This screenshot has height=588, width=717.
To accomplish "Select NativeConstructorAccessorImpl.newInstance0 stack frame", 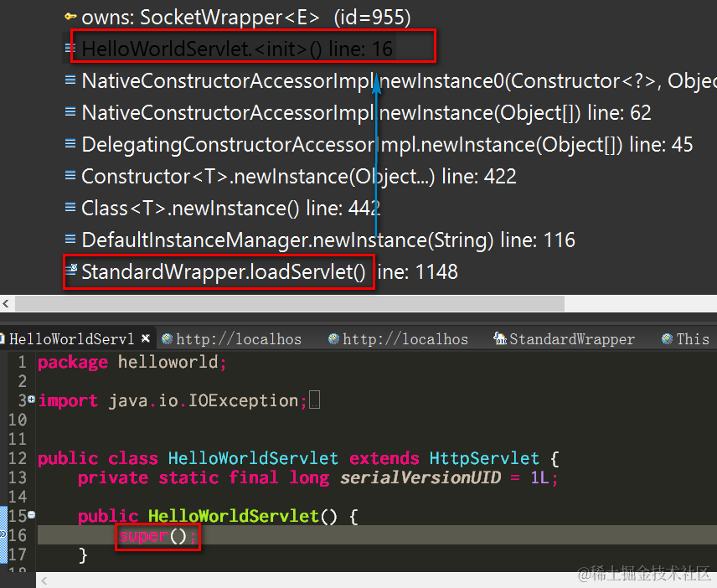I will 399,81.
